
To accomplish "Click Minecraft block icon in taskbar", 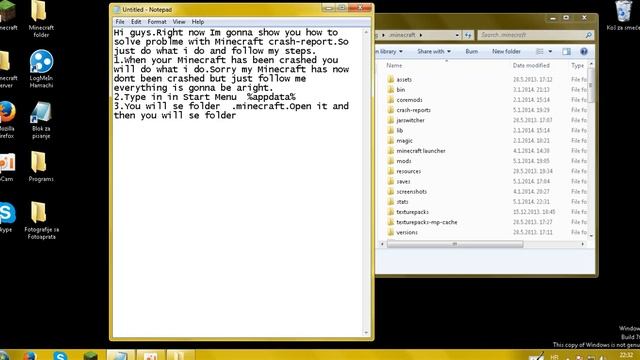I will click(91, 356).
